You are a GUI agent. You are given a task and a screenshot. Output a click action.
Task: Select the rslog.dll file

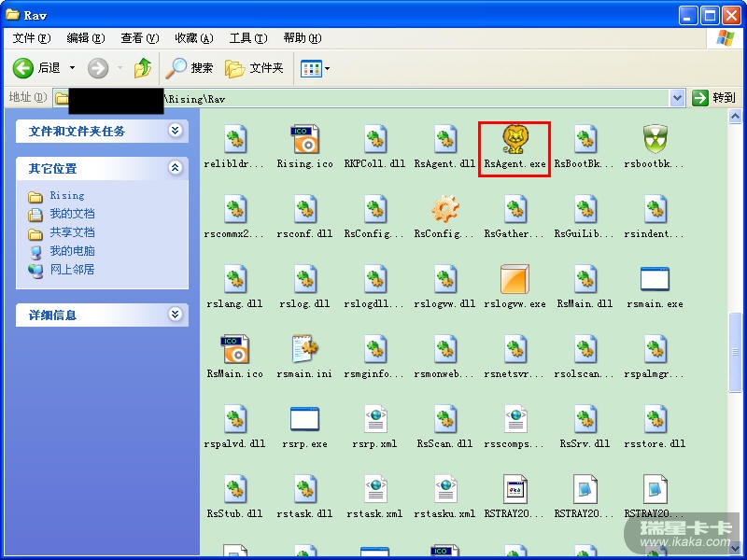tap(305, 287)
